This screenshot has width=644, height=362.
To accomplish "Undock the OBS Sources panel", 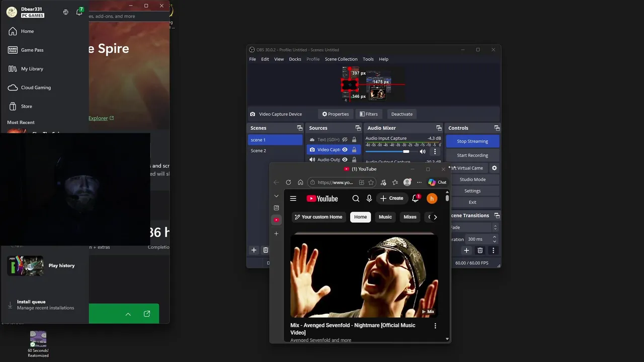I will coord(358,128).
